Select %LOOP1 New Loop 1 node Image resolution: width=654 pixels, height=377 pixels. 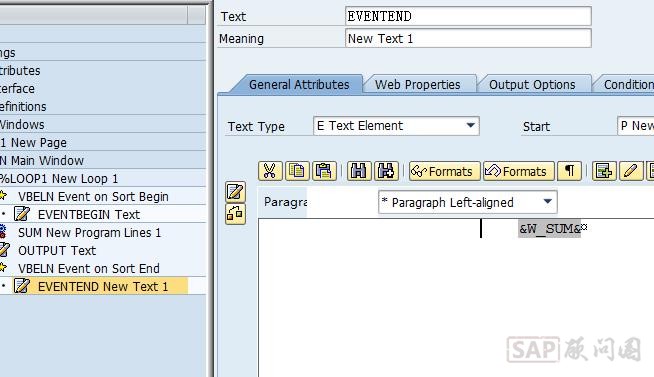click(x=58, y=179)
